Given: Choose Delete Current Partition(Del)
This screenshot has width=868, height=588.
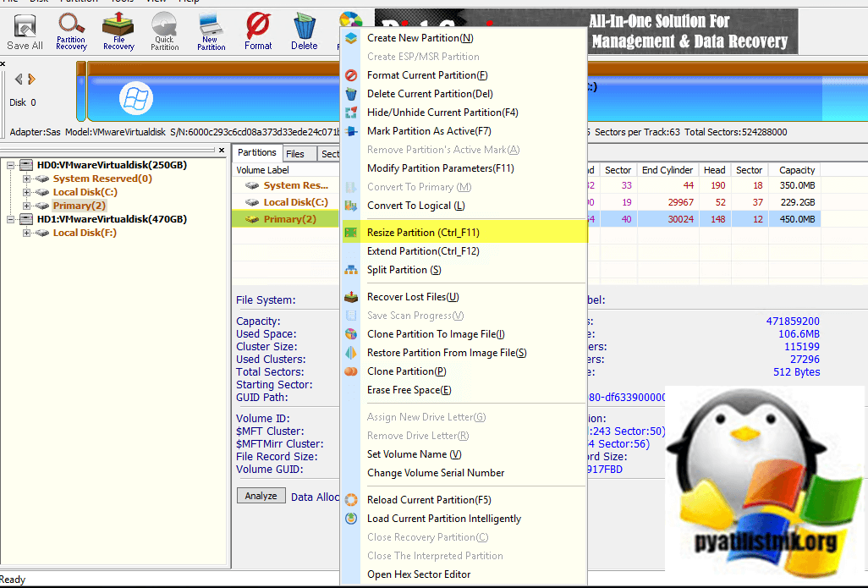Looking at the screenshot, I should (464, 94).
